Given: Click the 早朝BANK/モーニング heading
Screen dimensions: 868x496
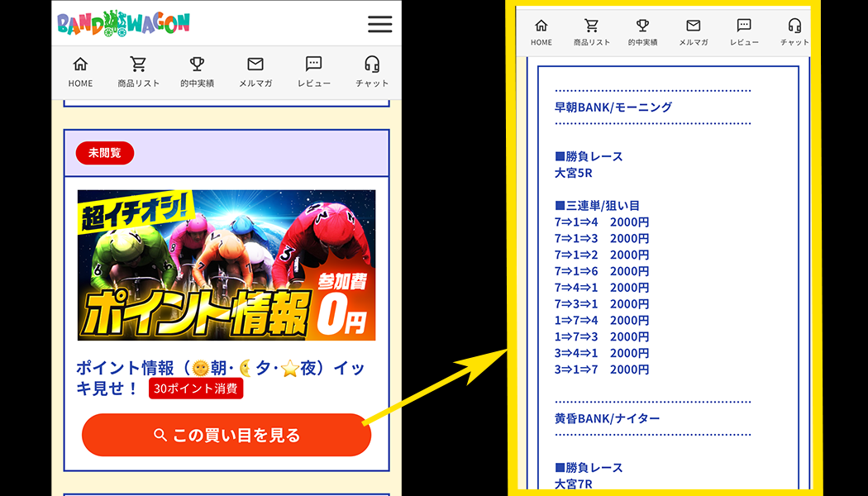Looking at the screenshot, I should [x=613, y=107].
